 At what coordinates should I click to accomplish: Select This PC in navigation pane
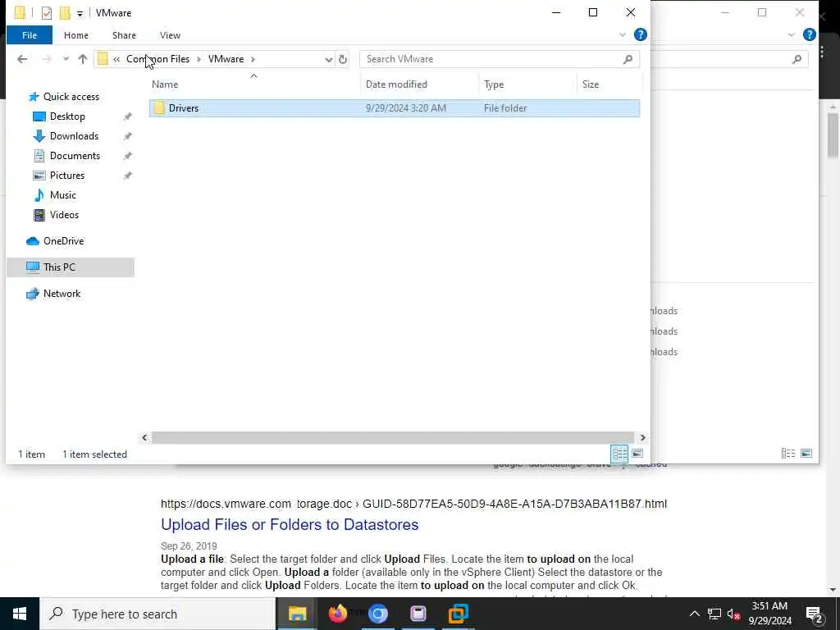[x=71, y=267]
